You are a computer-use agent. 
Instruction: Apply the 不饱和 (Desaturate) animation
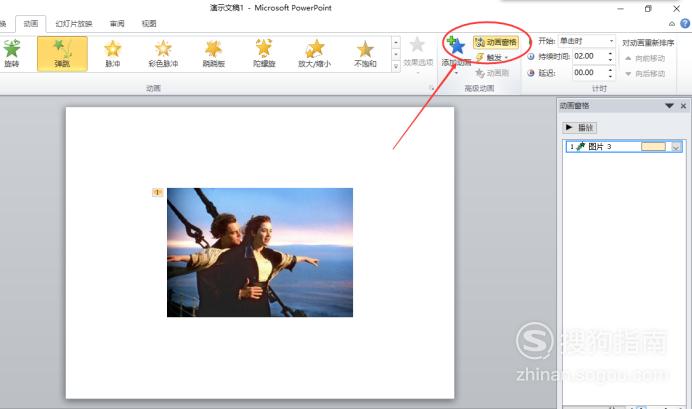coord(365,53)
